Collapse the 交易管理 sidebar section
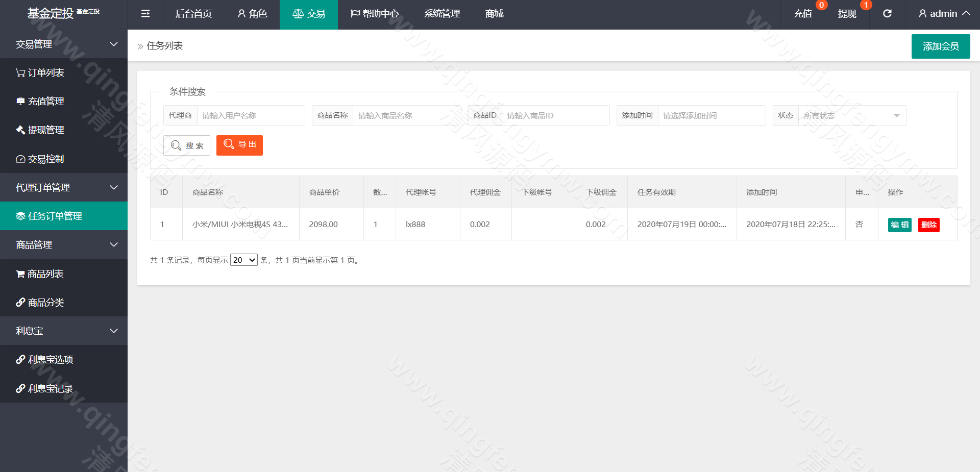This screenshot has height=472, width=980. pos(113,44)
